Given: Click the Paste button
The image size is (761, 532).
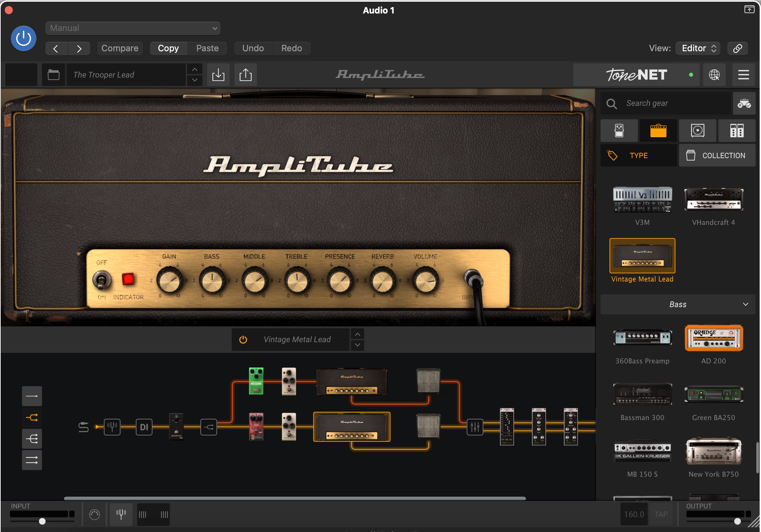Looking at the screenshot, I should 207,49.
